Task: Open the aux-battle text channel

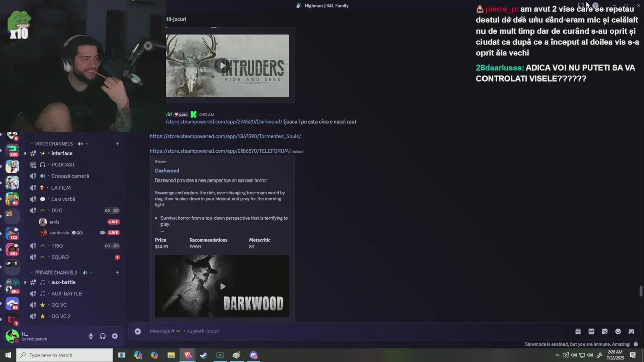Action: pyautogui.click(x=74, y=282)
